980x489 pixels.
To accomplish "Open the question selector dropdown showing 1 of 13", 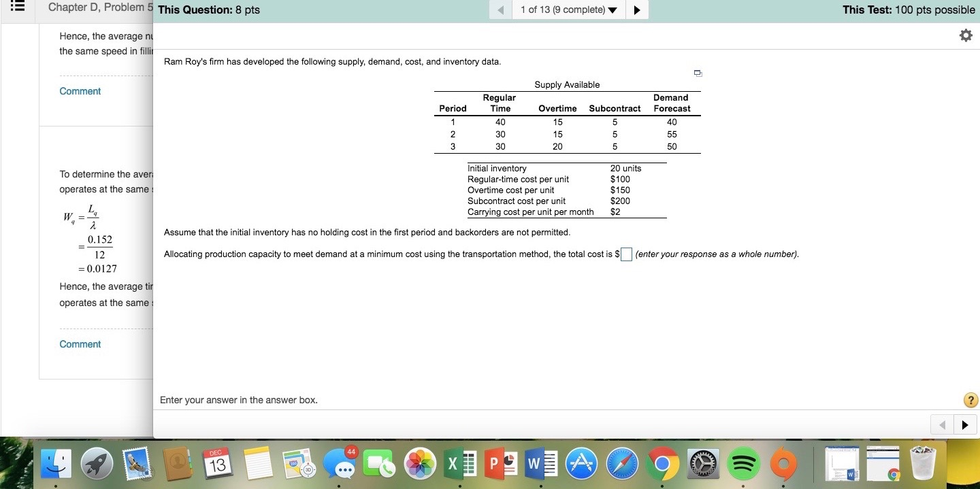I will [568, 10].
